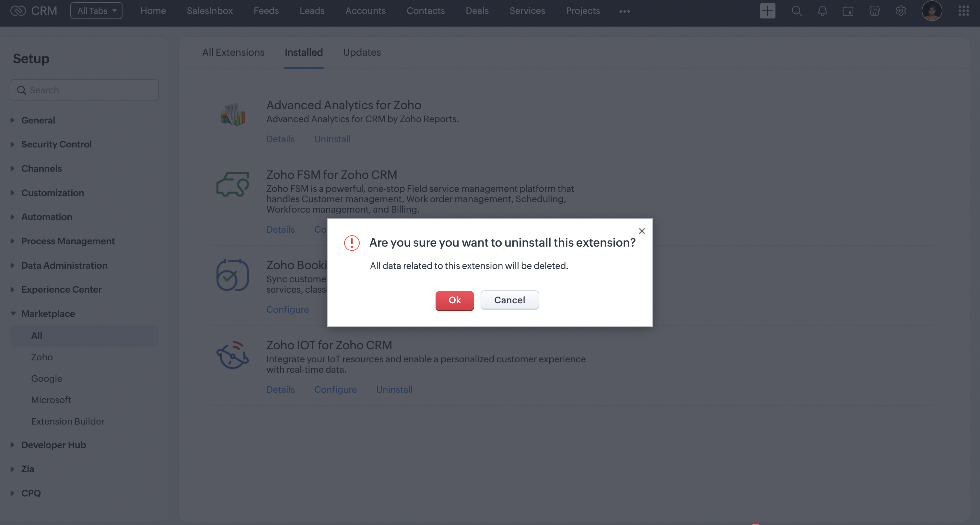
Task: Click the setup gear icon
Action: [x=901, y=11]
